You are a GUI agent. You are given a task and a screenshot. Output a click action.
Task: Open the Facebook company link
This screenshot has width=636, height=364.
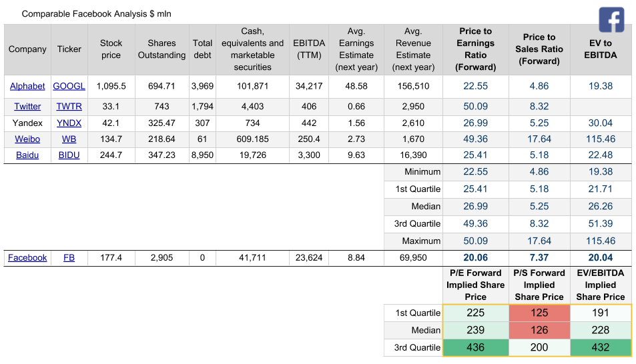[x=27, y=258]
